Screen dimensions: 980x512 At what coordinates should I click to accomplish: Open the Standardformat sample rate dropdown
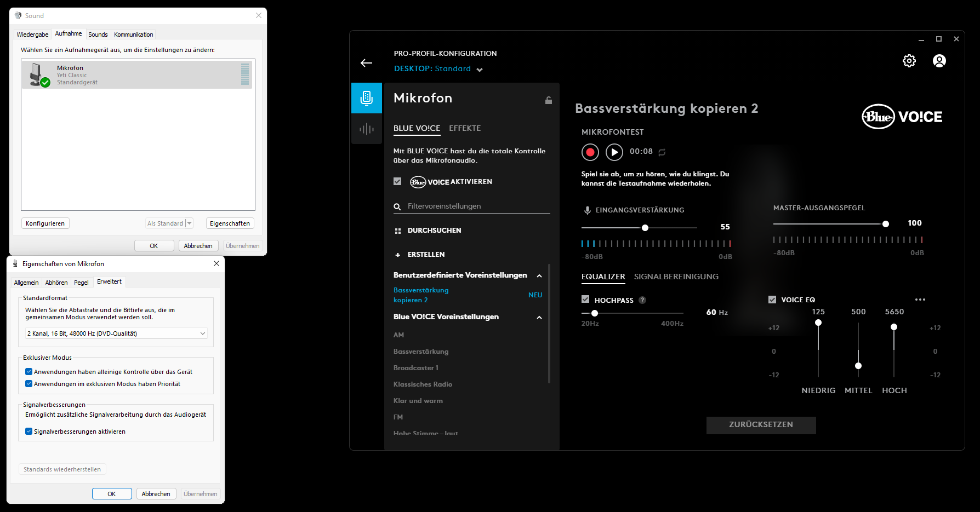click(116, 333)
